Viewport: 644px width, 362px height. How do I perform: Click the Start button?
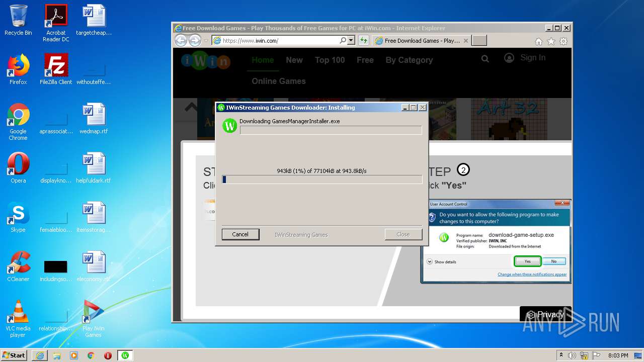(x=14, y=355)
